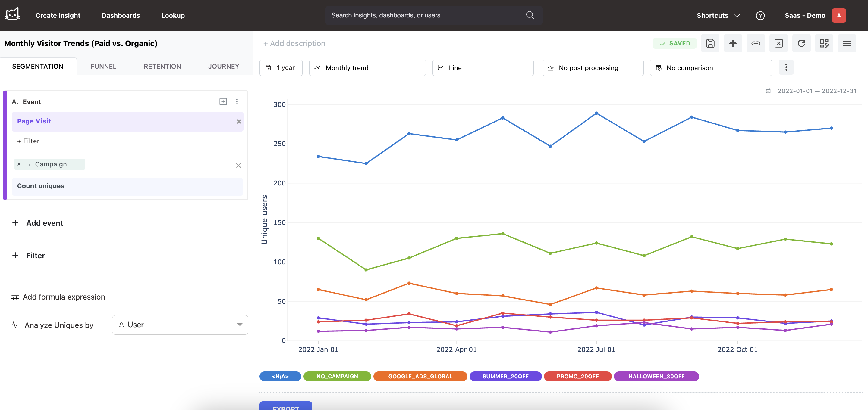Switch to the FUNNEL tab

(x=103, y=66)
